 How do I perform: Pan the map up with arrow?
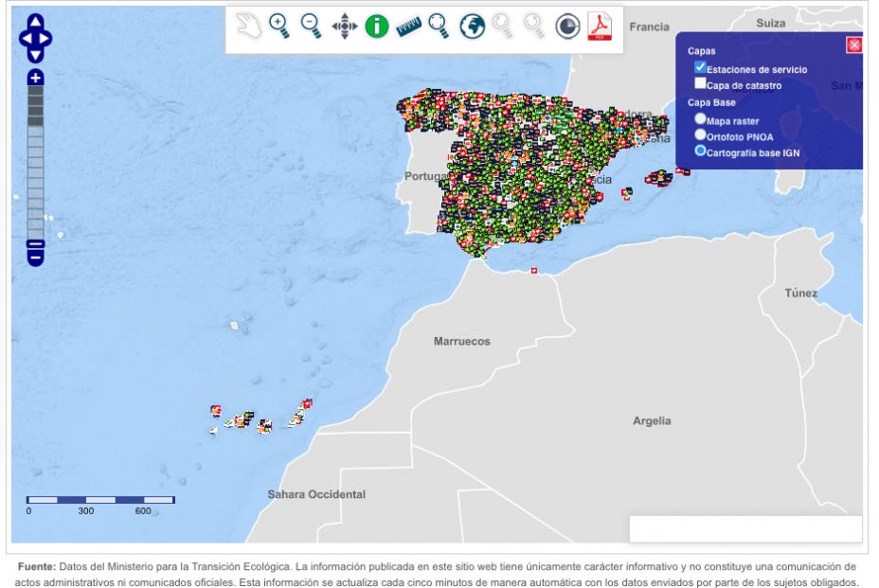click(35, 22)
